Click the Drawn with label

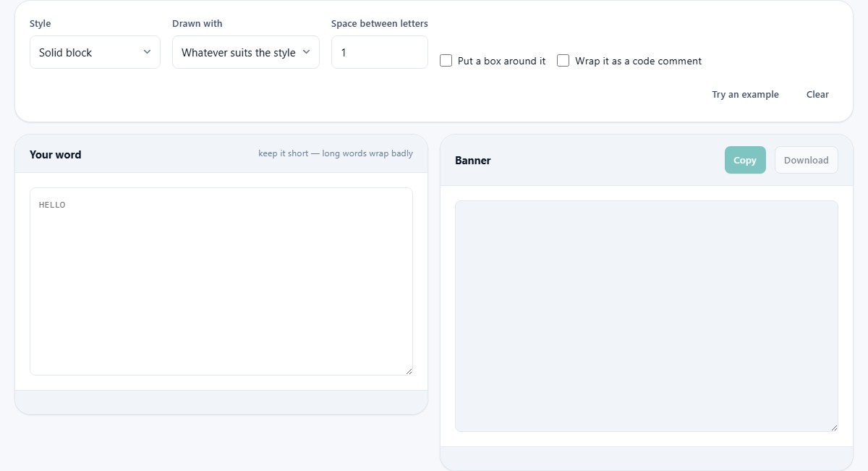click(x=197, y=24)
